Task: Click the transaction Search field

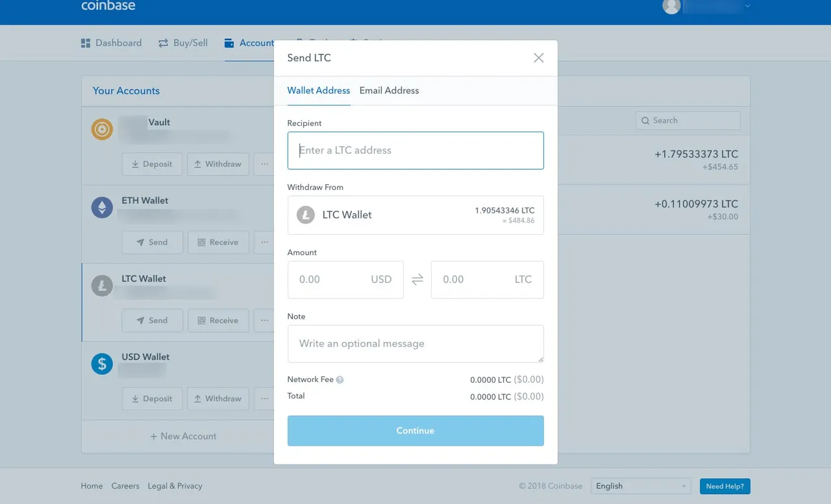Action: point(688,121)
